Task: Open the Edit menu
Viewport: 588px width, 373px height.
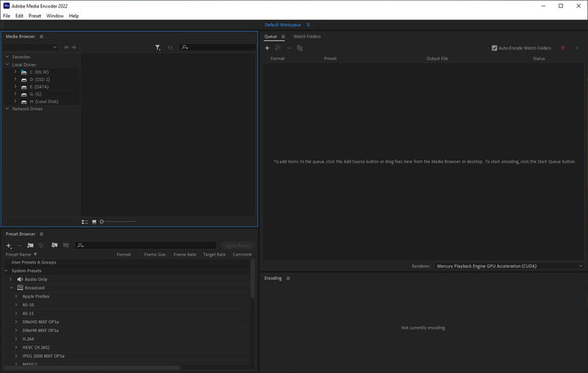Action: pos(19,16)
